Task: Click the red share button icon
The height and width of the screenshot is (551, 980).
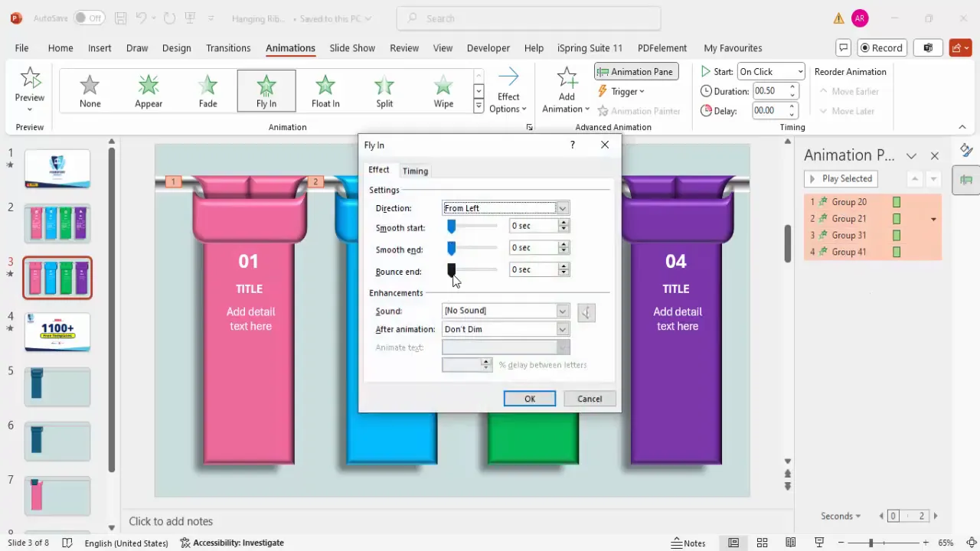Action: click(x=961, y=47)
